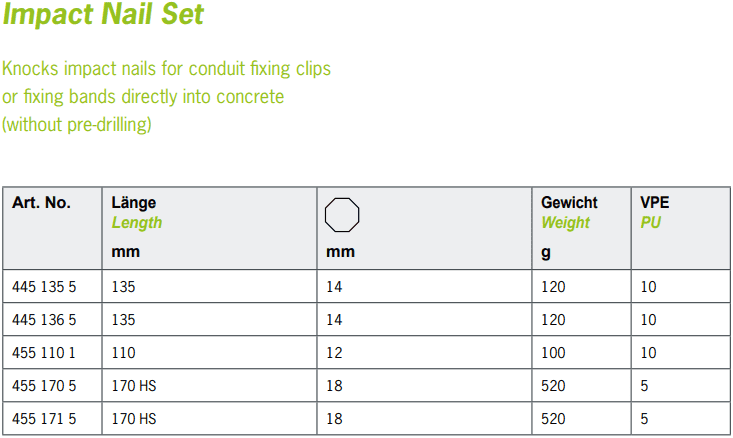Click the 170 HS length in 455 170 5 row

coord(133,386)
